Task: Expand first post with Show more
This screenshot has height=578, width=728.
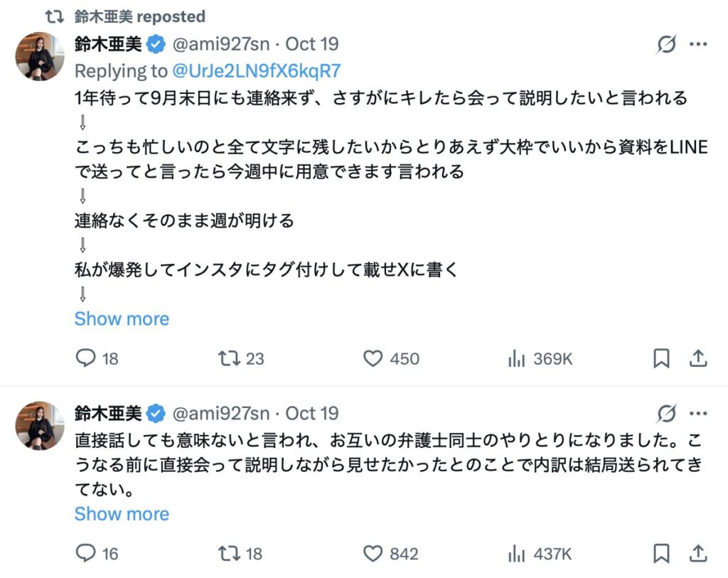Action: tap(122, 319)
